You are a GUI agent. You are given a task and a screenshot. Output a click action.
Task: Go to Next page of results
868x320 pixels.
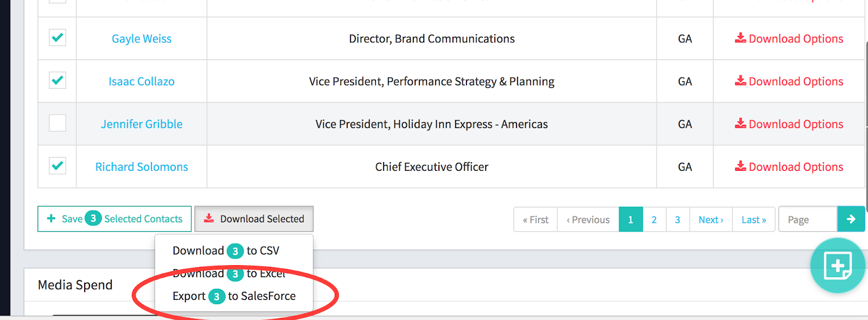[711, 220]
